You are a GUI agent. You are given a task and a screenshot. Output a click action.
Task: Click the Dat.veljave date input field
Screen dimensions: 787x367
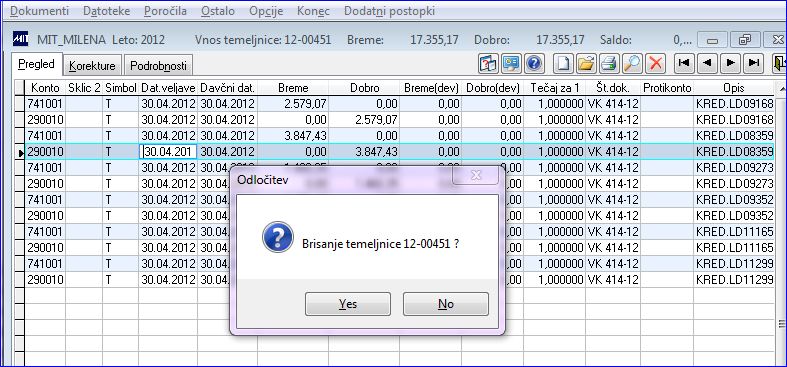coord(168,152)
